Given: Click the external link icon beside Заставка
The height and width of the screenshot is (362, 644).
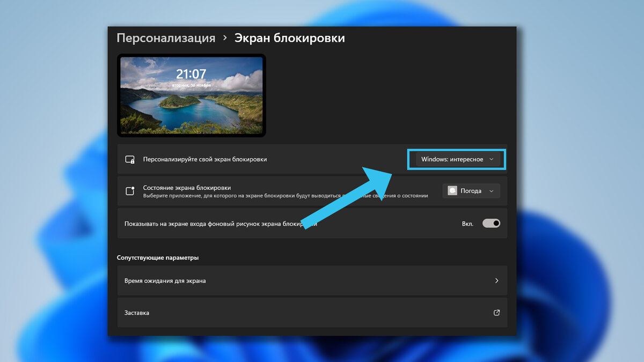Looking at the screenshot, I should [x=496, y=313].
